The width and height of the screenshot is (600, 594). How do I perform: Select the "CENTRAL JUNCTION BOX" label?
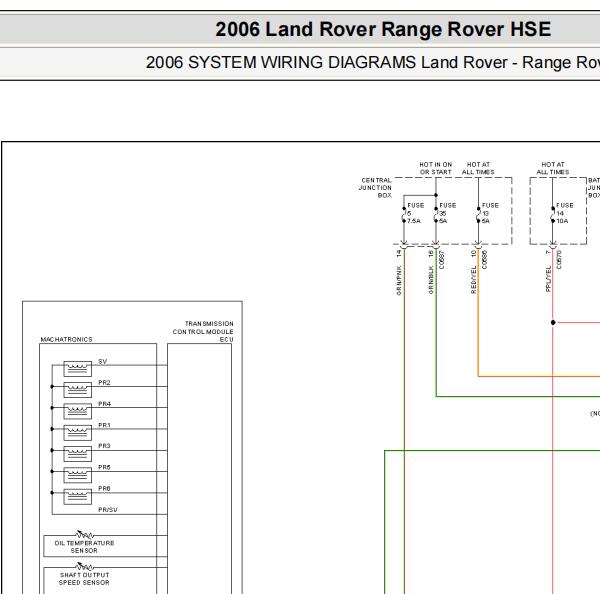375,188
